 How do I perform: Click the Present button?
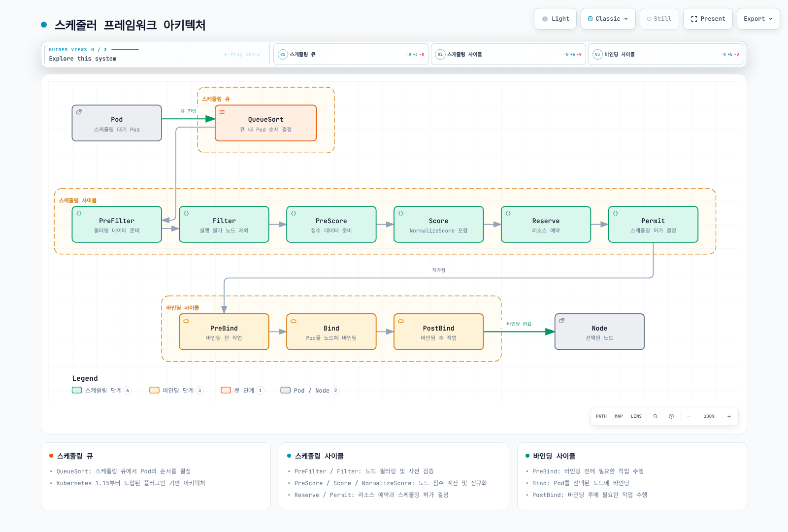tap(708, 19)
